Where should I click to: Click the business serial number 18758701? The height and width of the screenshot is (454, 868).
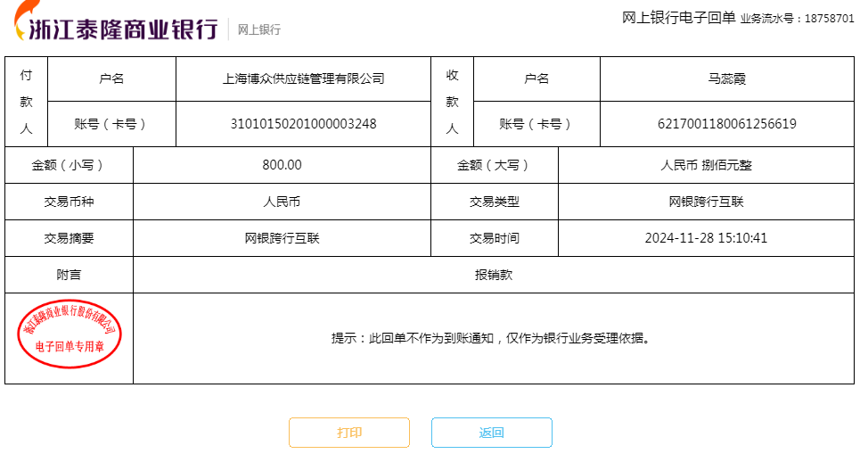pos(829,18)
